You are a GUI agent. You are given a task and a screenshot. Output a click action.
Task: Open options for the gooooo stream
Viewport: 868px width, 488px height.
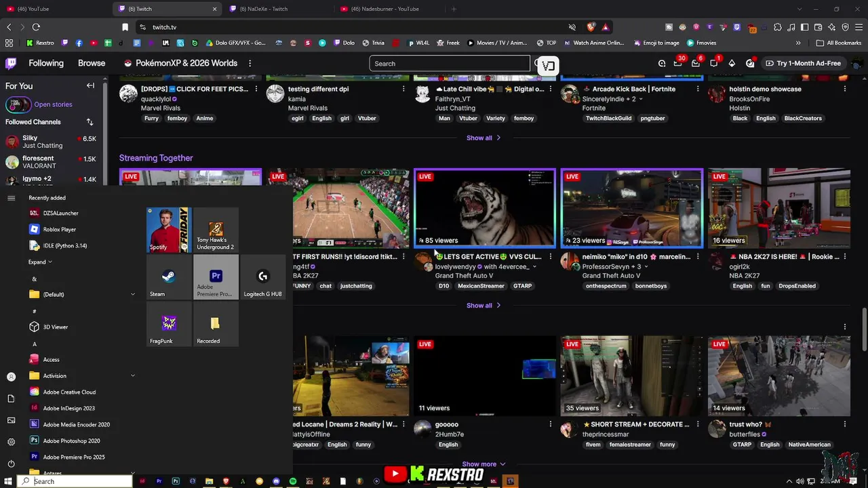coord(551,424)
